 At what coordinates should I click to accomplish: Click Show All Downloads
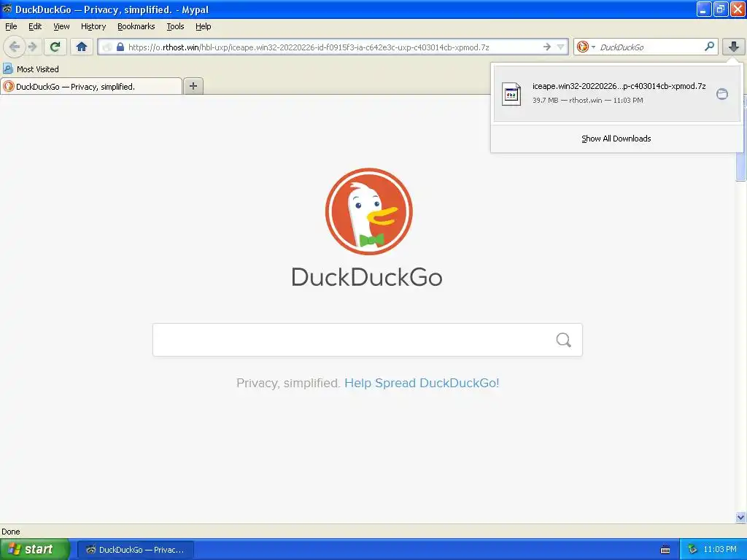616,139
